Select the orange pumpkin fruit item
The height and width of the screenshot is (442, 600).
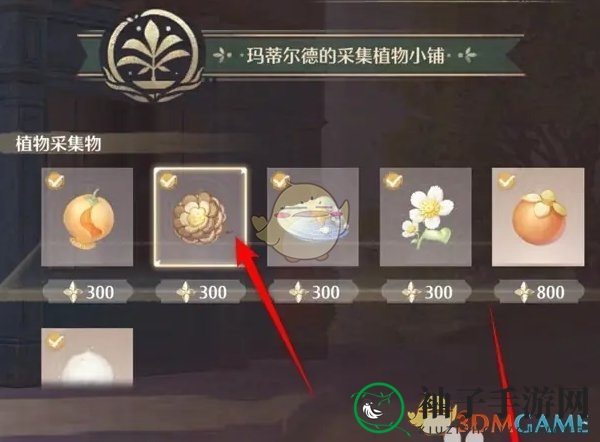(87, 217)
